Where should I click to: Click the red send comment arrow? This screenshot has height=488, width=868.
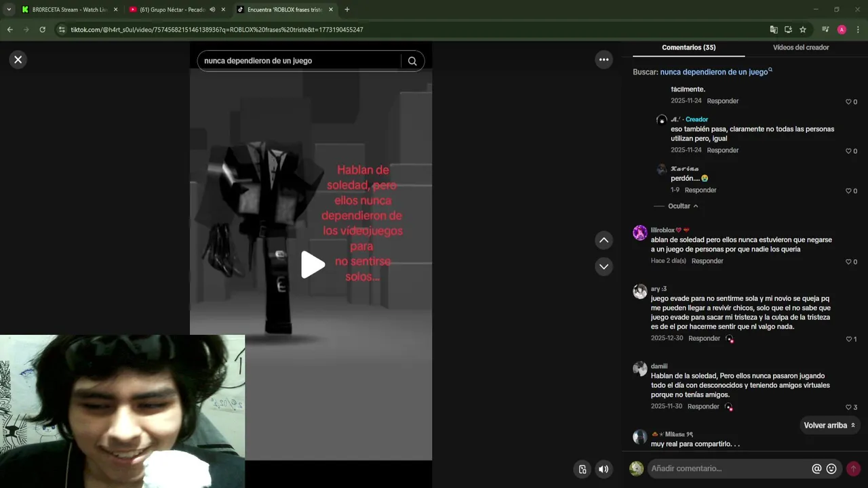click(853, 468)
